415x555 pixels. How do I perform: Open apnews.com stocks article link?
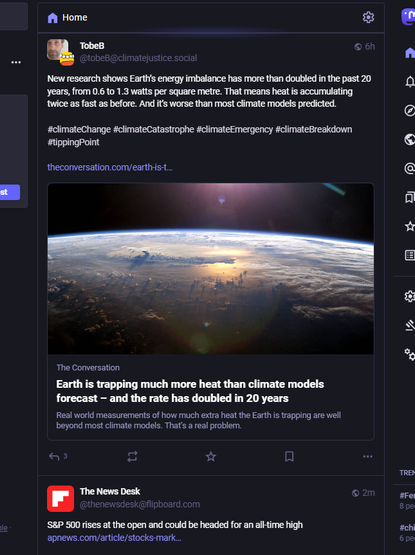point(114,538)
